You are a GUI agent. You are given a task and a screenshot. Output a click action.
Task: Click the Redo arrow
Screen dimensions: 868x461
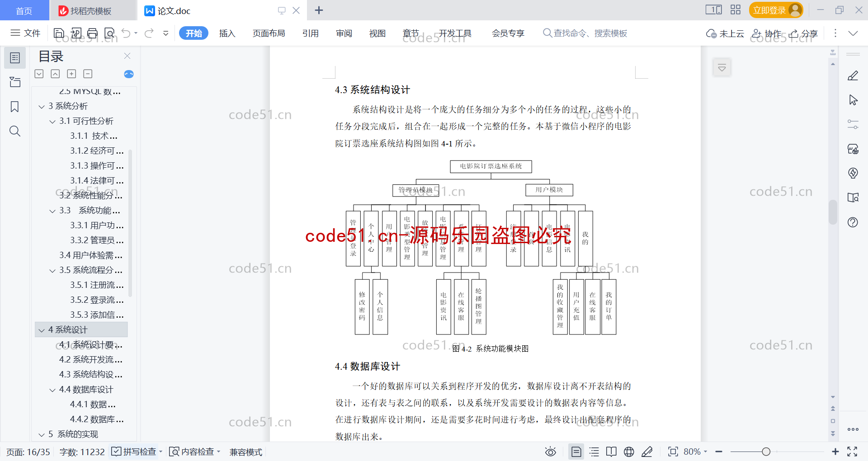(x=149, y=33)
